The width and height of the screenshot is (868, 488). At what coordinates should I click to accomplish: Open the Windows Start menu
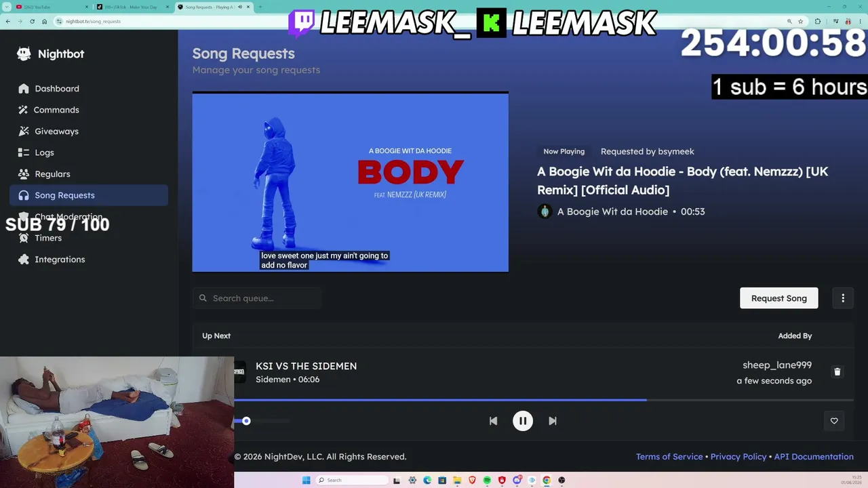[x=307, y=481]
